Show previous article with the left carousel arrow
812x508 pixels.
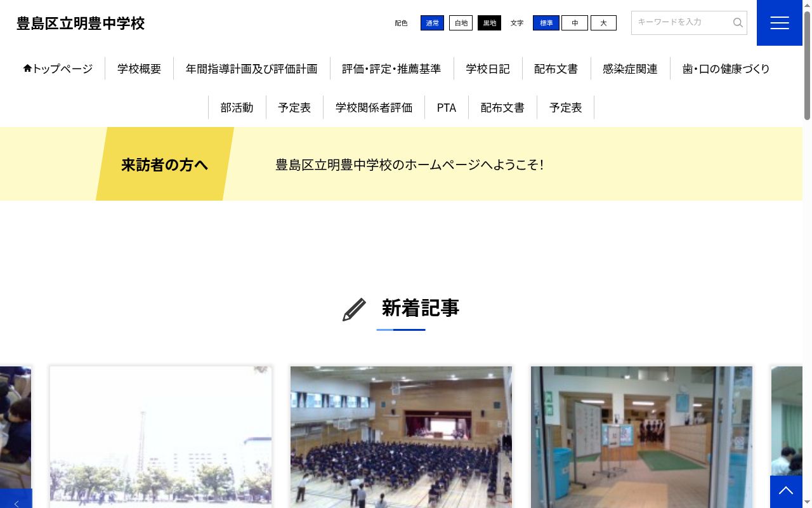coord(16,498)
